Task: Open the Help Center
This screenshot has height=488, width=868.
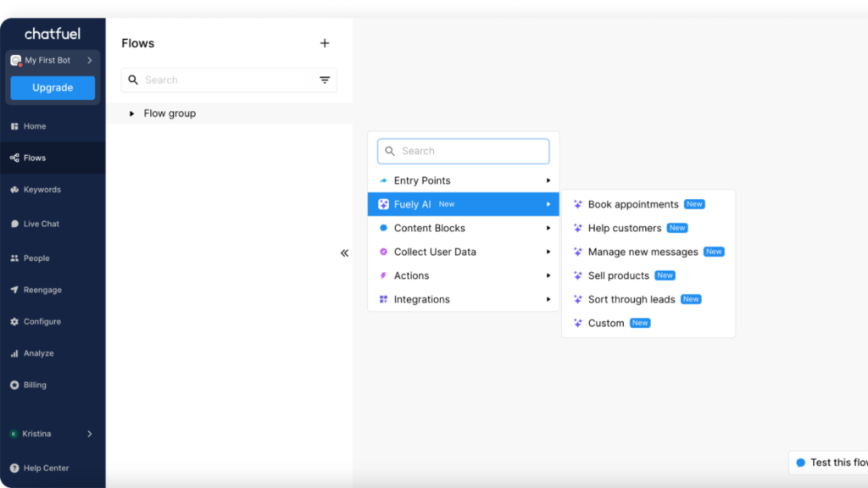Action: [x=53, y=468]
